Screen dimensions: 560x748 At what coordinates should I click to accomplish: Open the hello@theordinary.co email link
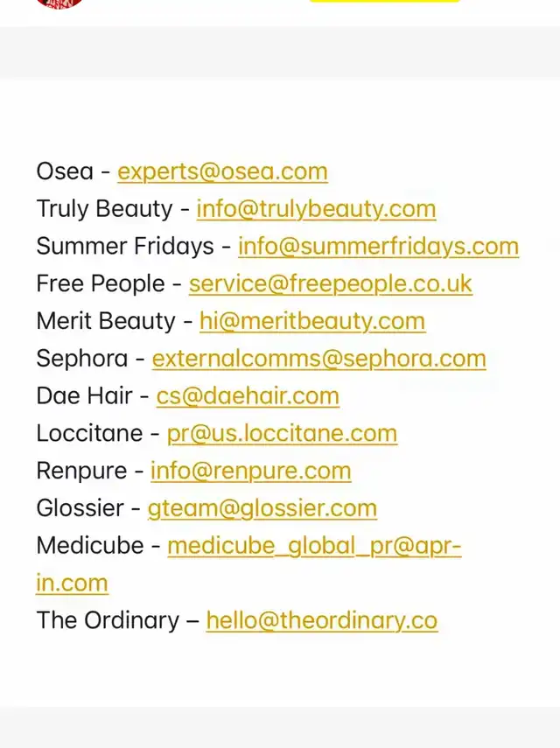click(x=322, y=620)
